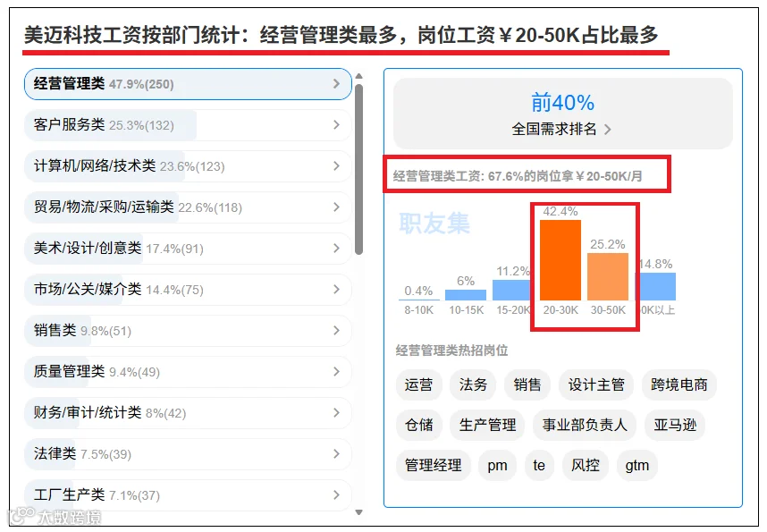Image resolution: width=767 pixels, height=532 pixels.
Task: Select the 经营管理类 department row
Action: (188, 84)
